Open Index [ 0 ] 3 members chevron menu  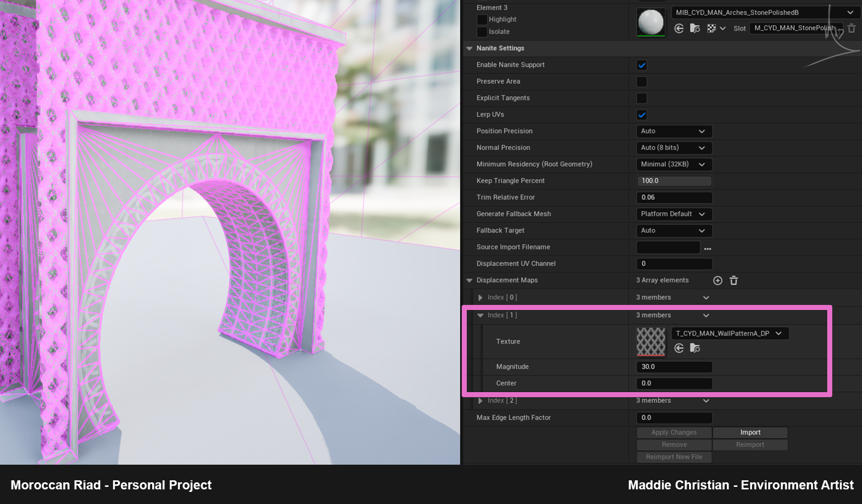pos(706,298)
